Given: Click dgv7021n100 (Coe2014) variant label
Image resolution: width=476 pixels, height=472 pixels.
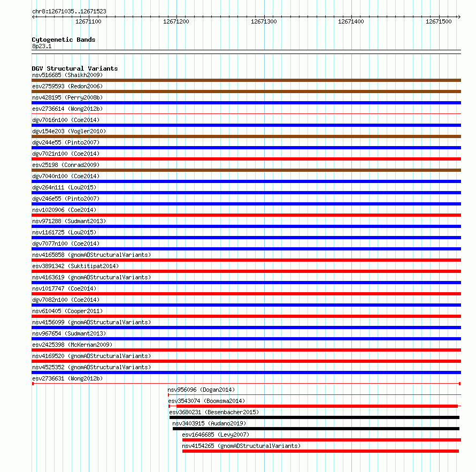Looking at the screenshot, I should click(66, 154).
